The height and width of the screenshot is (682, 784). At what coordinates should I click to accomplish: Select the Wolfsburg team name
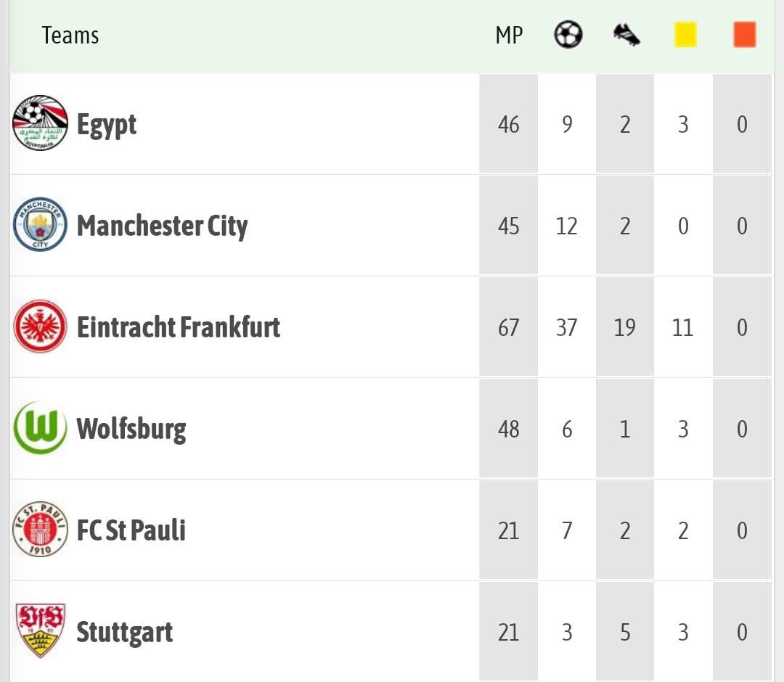131,429
